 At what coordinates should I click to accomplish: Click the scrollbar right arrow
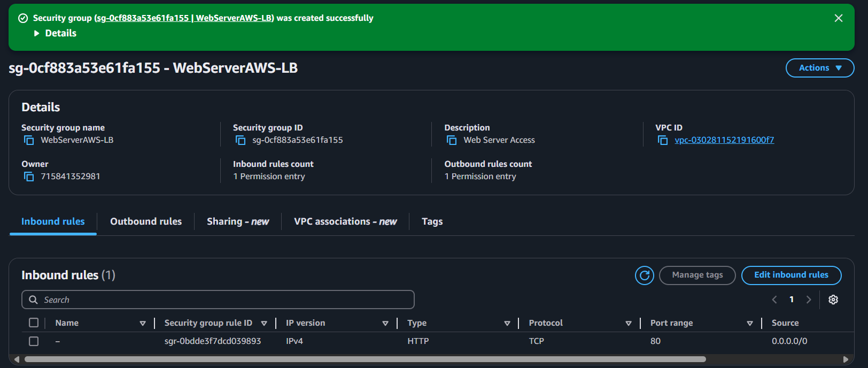point(846,359)
